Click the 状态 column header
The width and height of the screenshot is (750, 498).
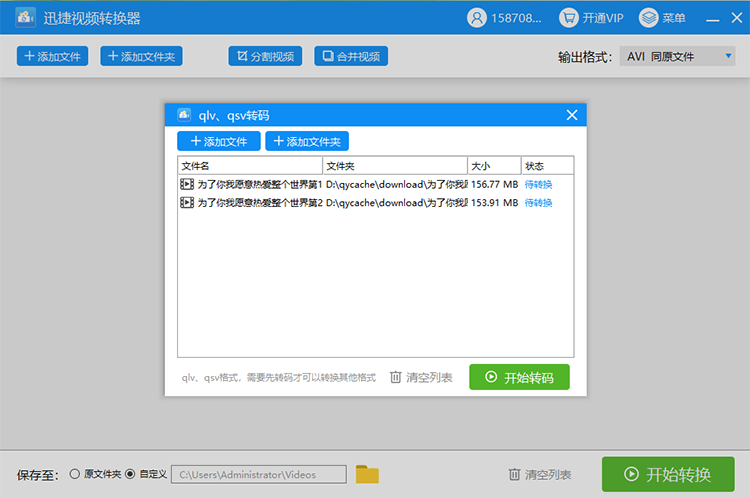[547, 166]
